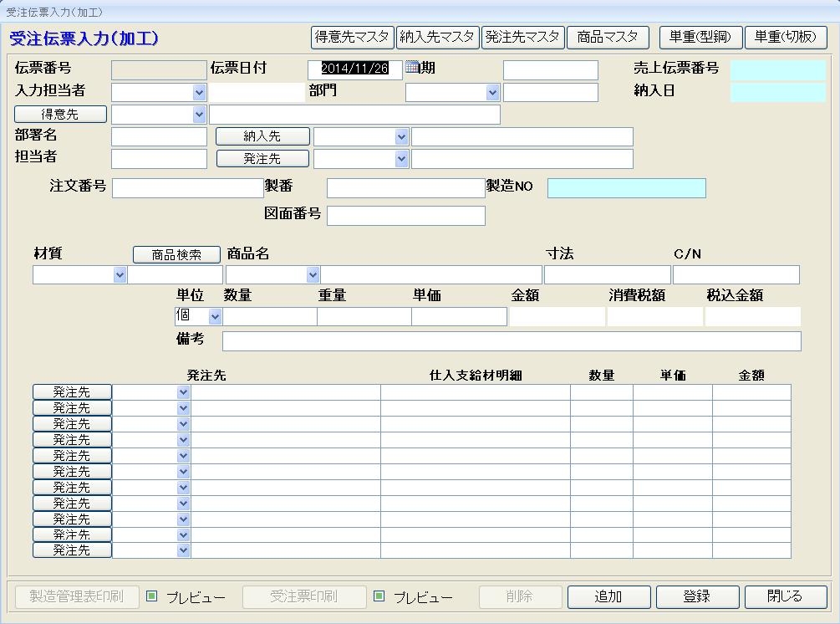
Task: Open the calendar picker beside 伝票日付
Action: coord(411,68)
